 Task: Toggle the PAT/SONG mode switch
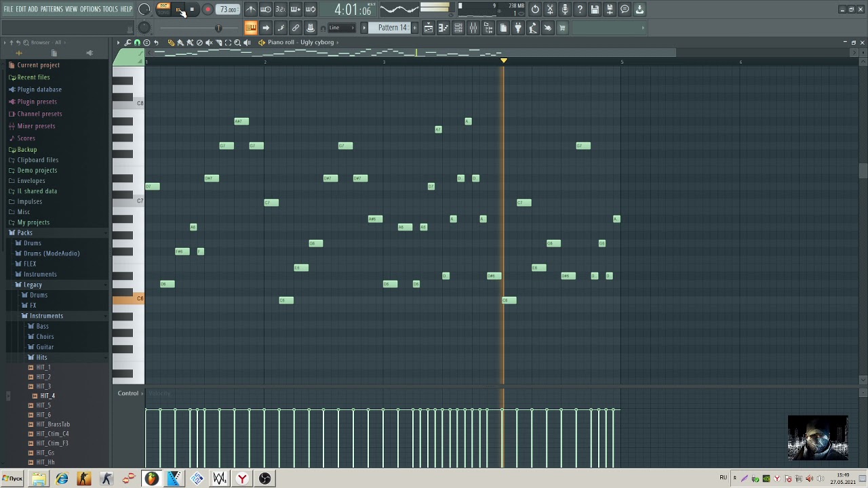[x=163, y=9]
